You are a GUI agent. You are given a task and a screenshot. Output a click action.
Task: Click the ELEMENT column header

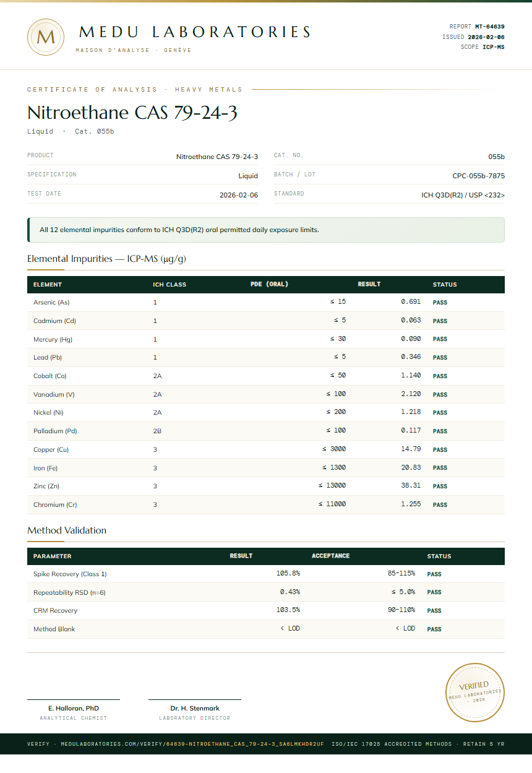(x=48, y=285)
